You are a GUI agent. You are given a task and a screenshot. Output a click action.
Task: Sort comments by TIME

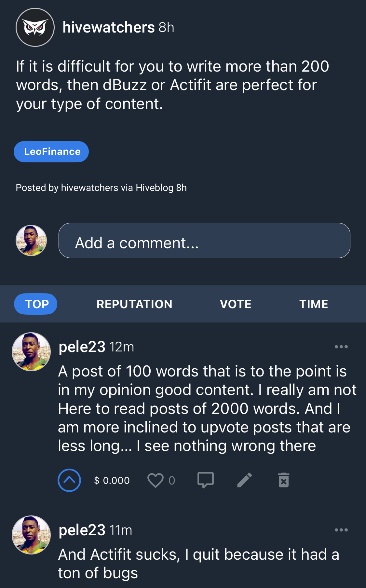[314, 304]
